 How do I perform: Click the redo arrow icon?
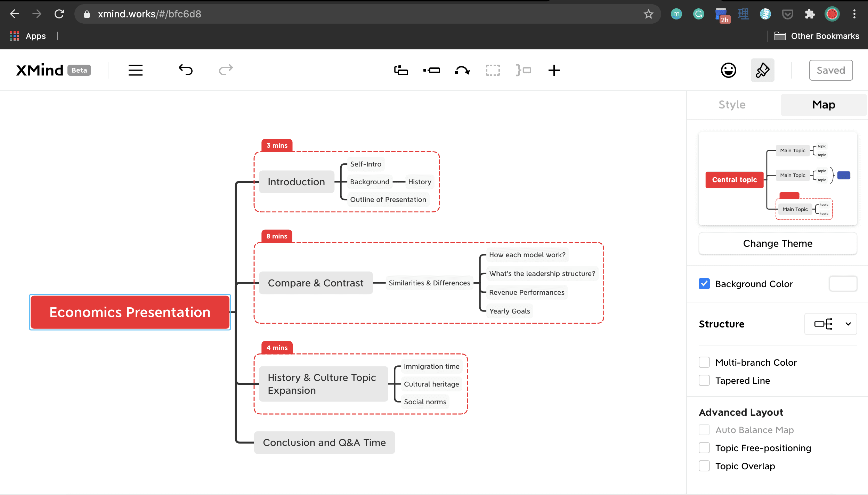pos(226,70)
